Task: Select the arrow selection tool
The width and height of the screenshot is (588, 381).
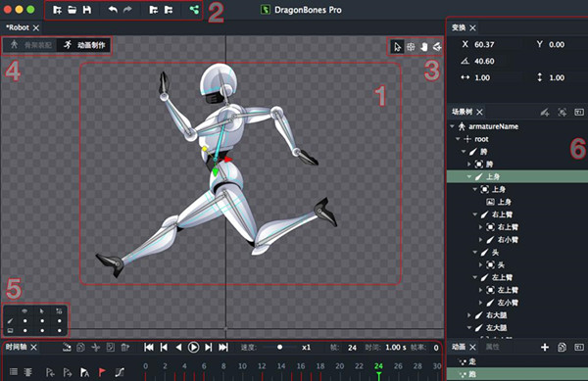Action: [397, 47]
